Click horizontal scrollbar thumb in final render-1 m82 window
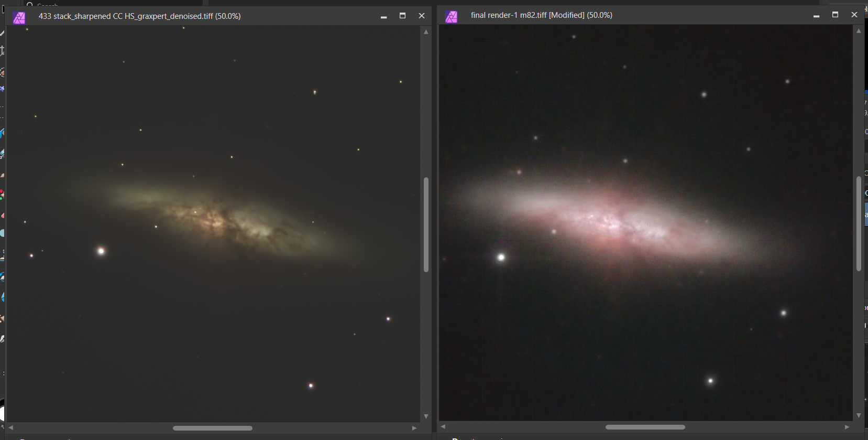The image size is (868, 440). tap(645, 427)
